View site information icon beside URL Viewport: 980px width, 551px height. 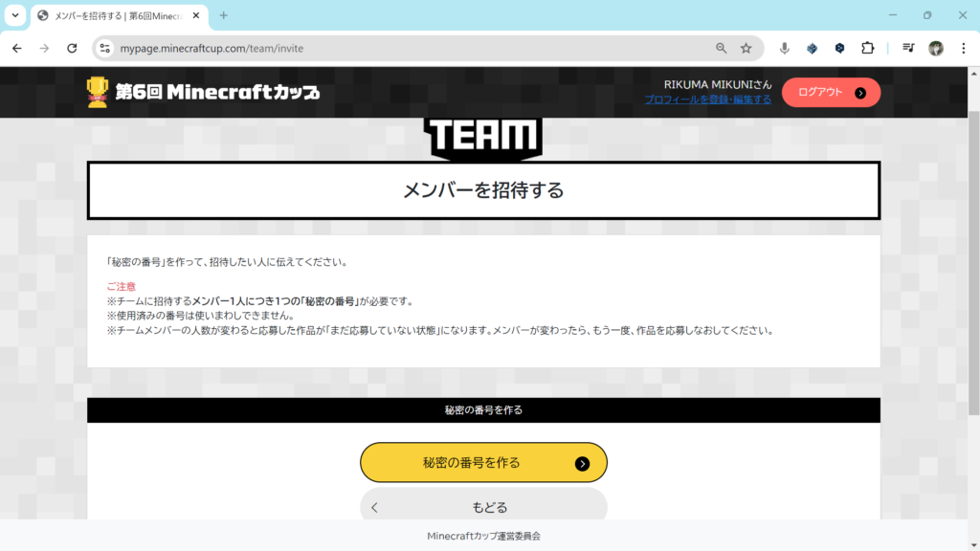pyautogui.click(x=106, y=48)
